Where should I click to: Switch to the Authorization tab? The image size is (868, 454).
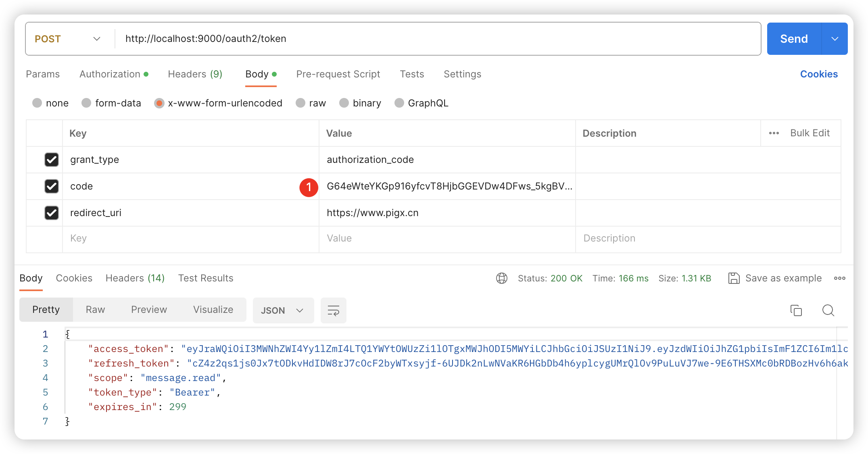(x=110, y=74)
